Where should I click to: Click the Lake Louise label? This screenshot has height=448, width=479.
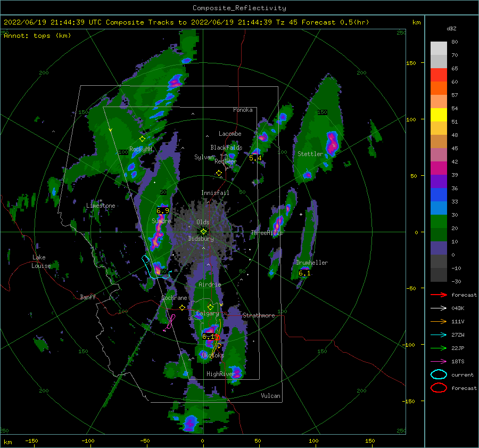pyautogui.click(x=41, y=262)
